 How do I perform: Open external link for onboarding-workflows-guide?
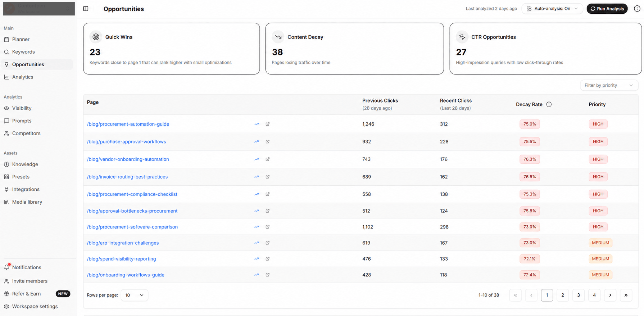pyautogui.click(x=268, y=275)
